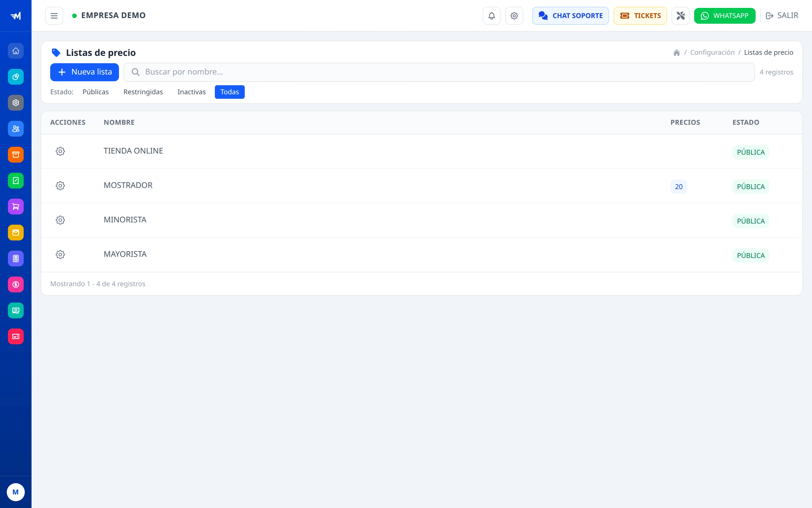Open the purple shopping cart icon
Viewport: 812px width, 508px height.
pos(16,207)
